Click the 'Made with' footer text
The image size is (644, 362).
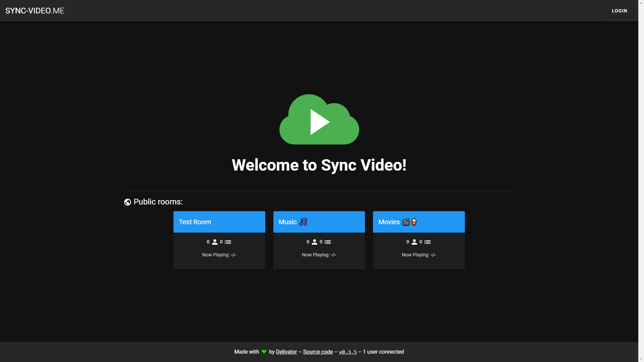point(247,352)
